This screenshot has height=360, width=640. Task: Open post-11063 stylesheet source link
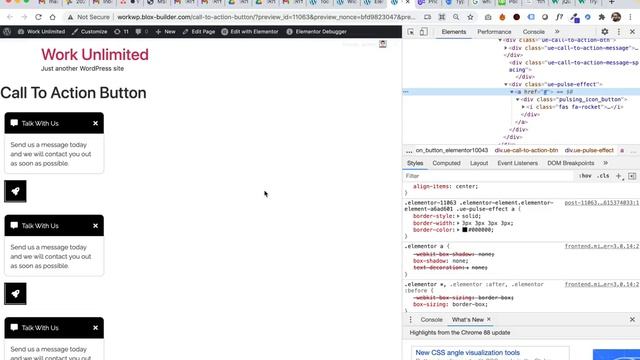(x=602, y=203)
